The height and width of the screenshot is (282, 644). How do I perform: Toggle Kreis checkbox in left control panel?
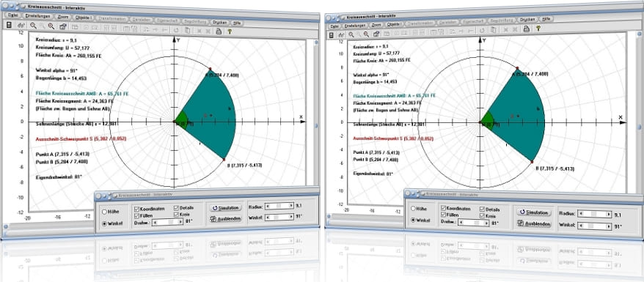coord(176,215)
